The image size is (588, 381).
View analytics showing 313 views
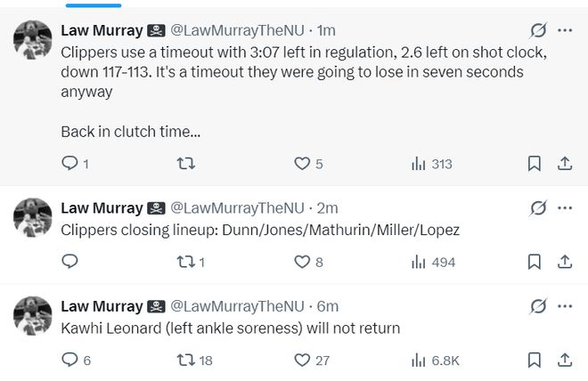[x=431, y=164]
